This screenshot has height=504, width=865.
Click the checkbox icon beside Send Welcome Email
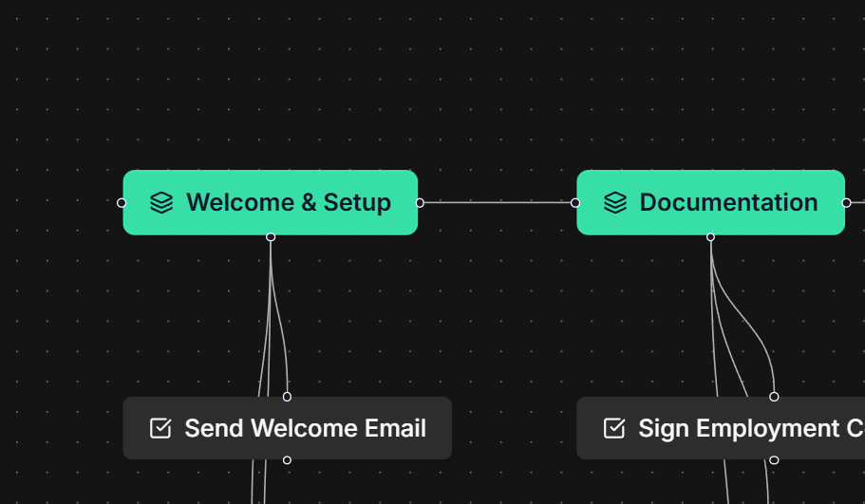[x=160, y=428]
